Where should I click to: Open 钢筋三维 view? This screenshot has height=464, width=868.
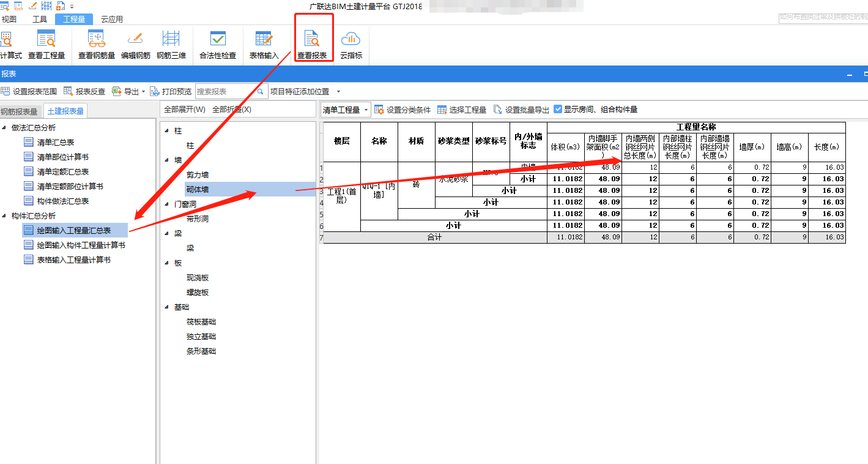click(x=171, y=44)
